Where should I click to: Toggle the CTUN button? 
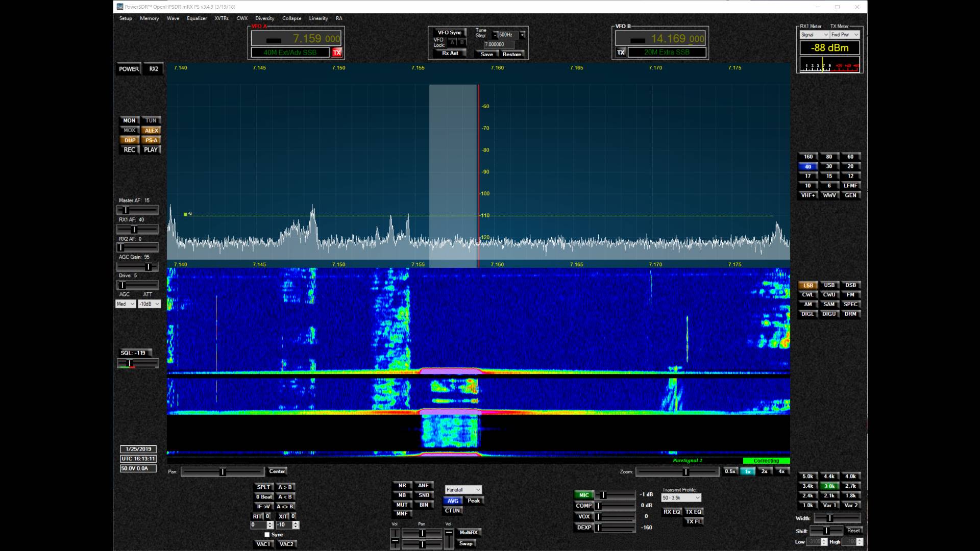(453, 511)
